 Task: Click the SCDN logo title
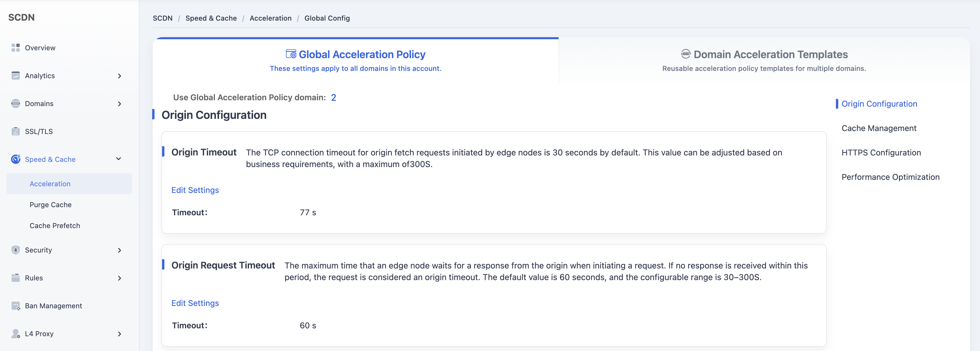point(21,17)
